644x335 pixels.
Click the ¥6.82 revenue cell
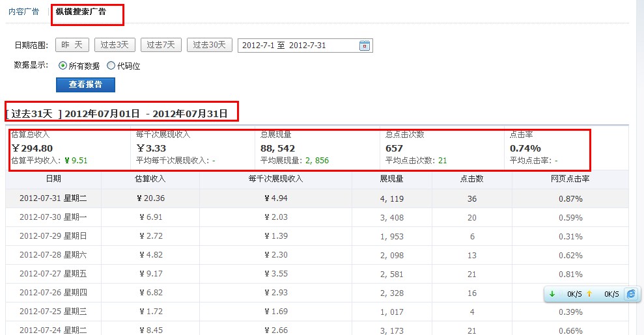coord(150,293)
